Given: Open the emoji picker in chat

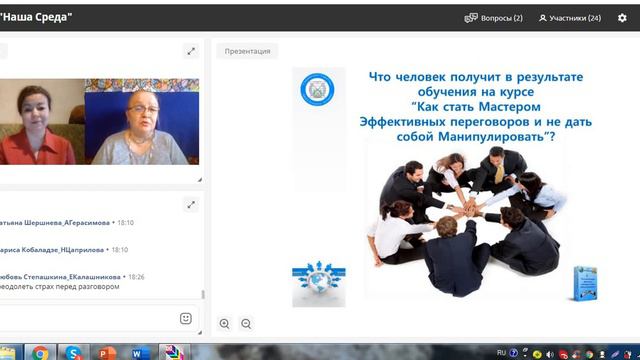Looking at the screenshot, I should (x=186, y=318).
